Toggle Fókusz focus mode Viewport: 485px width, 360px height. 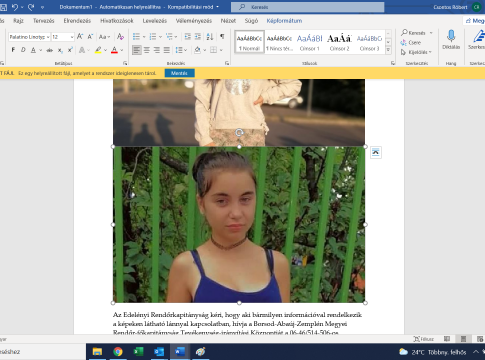click(424, 339)
